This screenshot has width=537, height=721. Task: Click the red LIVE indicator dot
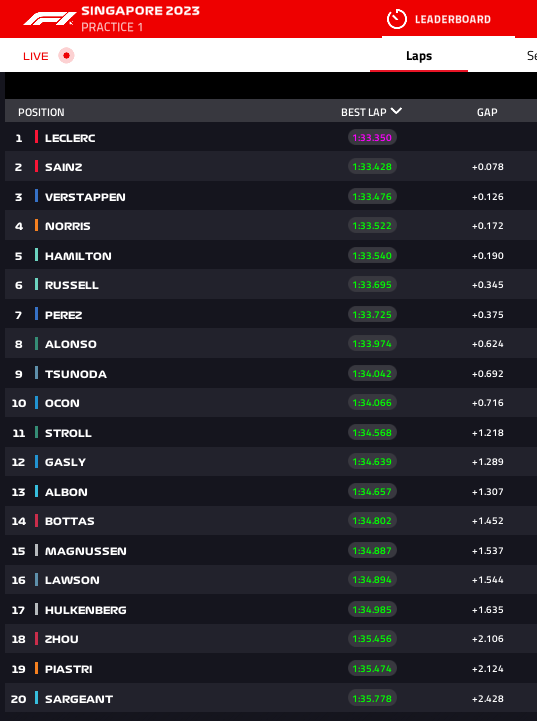coord(66,56)
